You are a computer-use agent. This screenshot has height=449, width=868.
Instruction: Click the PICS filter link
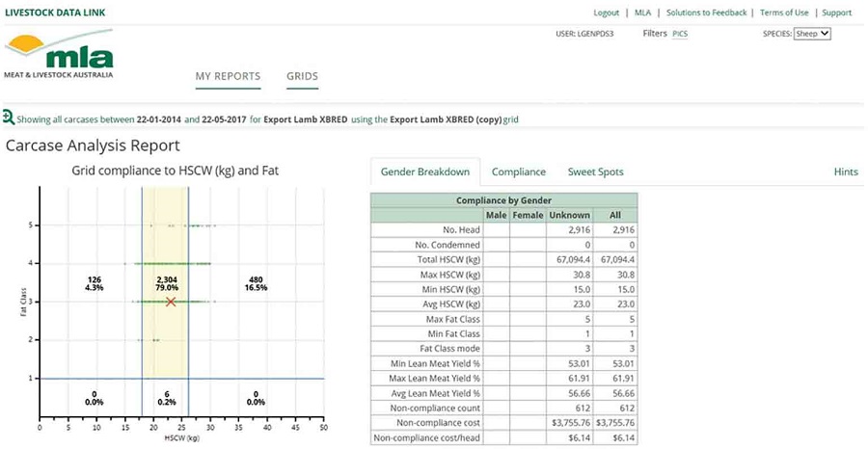[x=680, y=33]
